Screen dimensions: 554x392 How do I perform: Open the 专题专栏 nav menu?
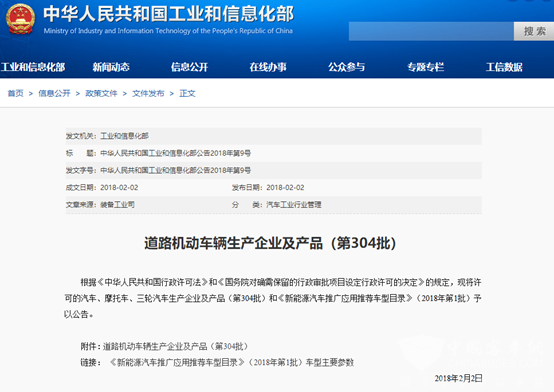click(x=425, y=67)
